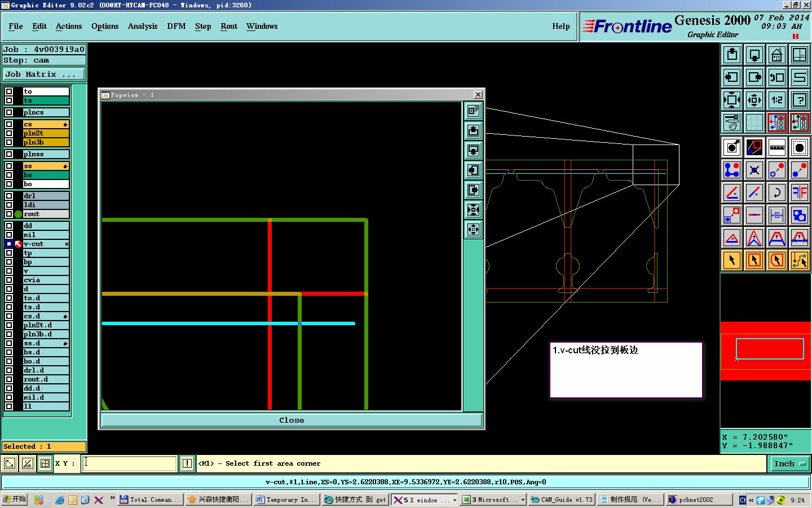Click the green color dot on rout layer
This screenshot has width=812, height=508.
pyautogui.click(x=19, y=214)
